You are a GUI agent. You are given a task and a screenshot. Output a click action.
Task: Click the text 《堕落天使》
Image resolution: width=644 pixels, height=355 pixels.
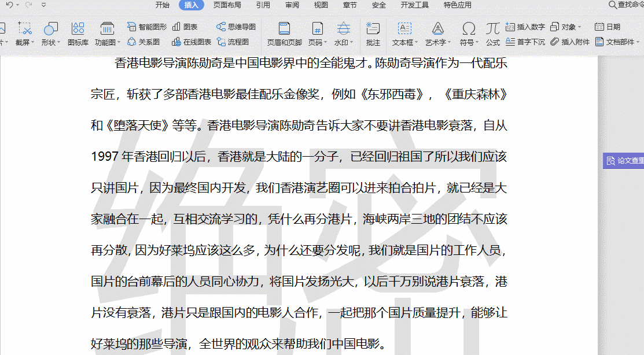137,125
